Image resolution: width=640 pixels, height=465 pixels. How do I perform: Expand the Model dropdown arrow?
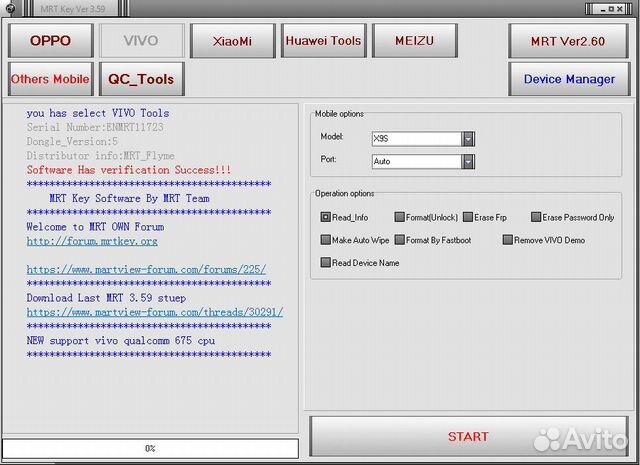coord(468,139)
